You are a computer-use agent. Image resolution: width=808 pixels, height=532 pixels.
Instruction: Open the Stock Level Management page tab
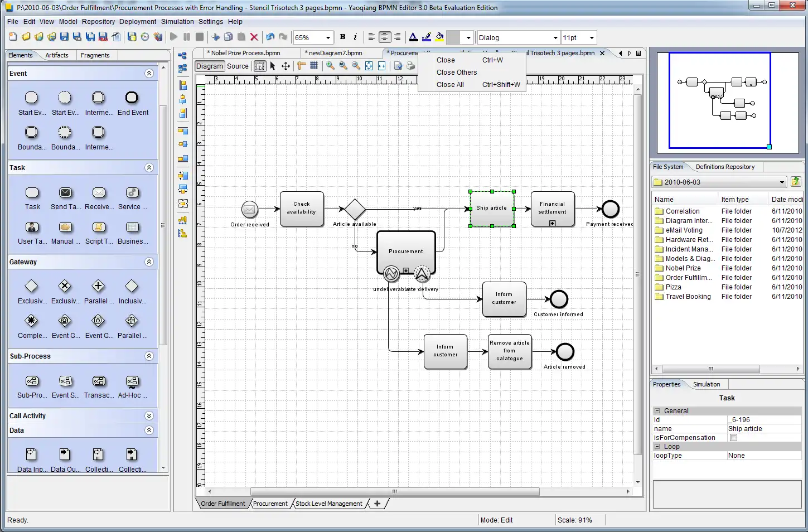point(328,504)
